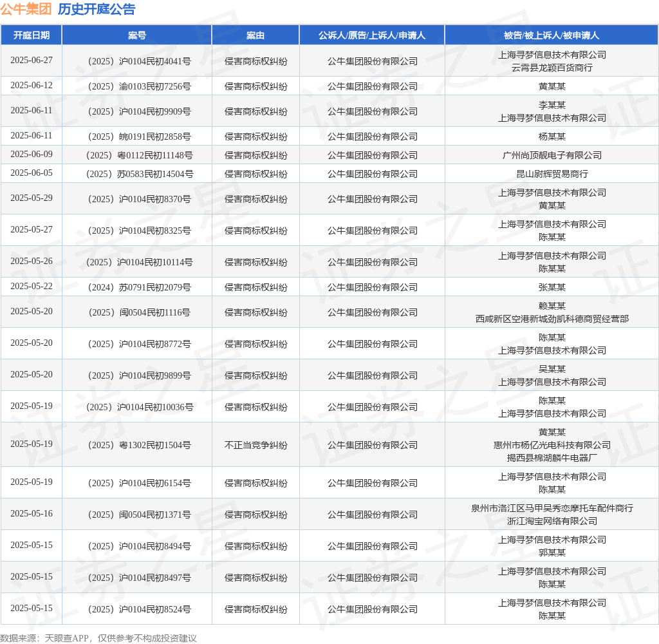Screen dimensions: 659x644
Task: Click 侵害商标权纠纷 in the 4041号 row
Action: [256, 61]
